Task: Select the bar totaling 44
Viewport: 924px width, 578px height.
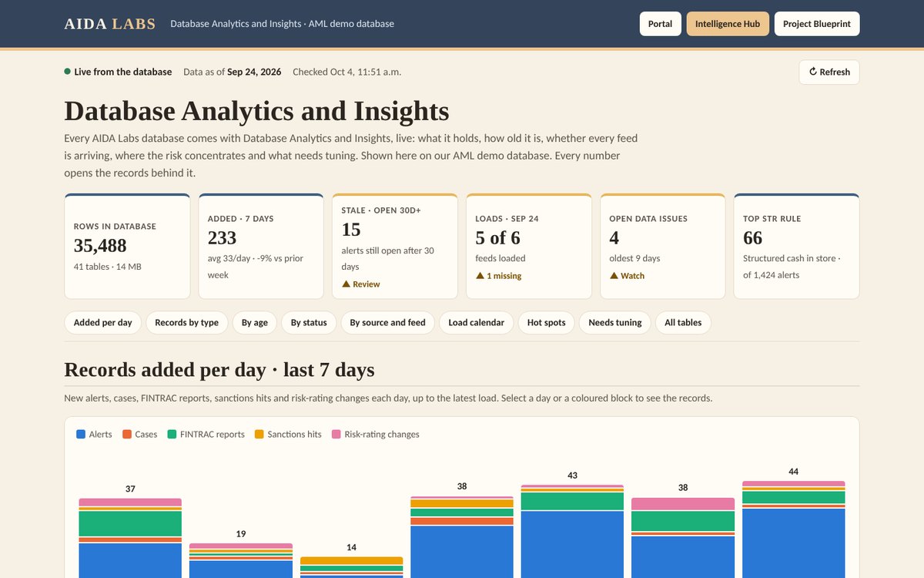Action: pyautogui.click(x=794, y=529)
